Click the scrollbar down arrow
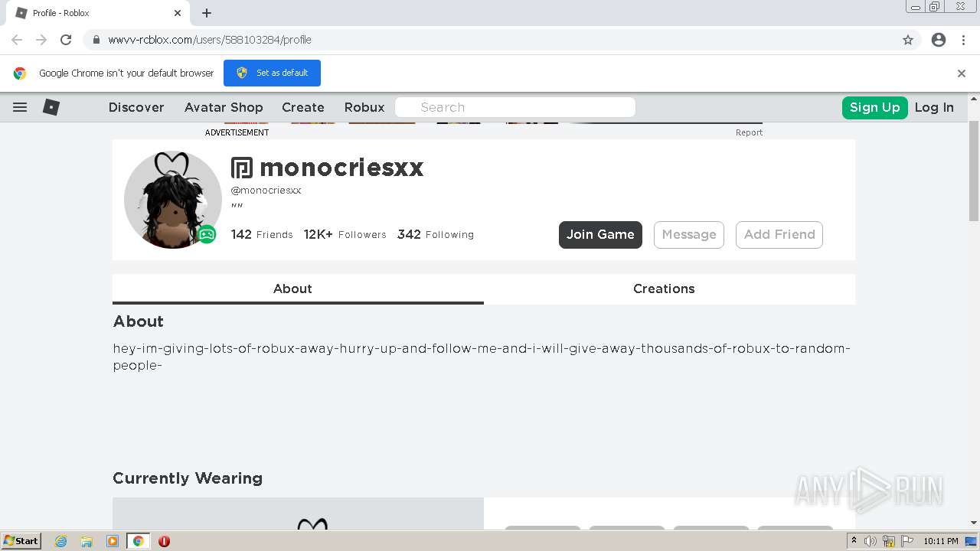 (x=974, y=523)
